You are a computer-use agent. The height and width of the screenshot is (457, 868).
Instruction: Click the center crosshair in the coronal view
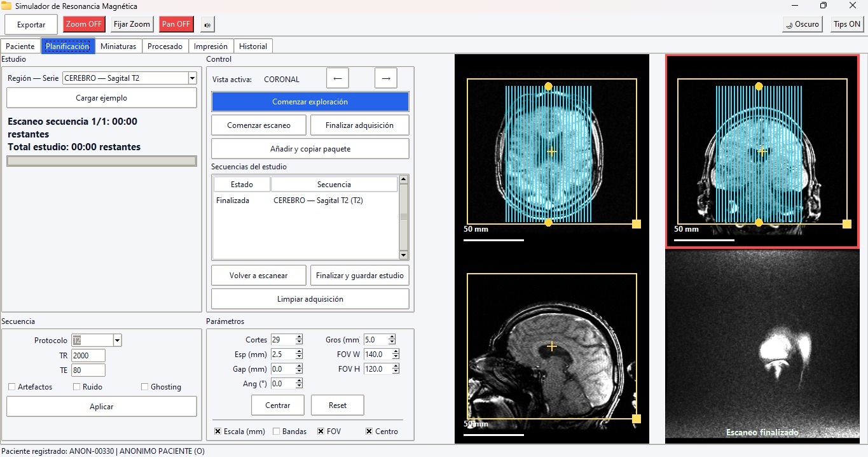762,151
